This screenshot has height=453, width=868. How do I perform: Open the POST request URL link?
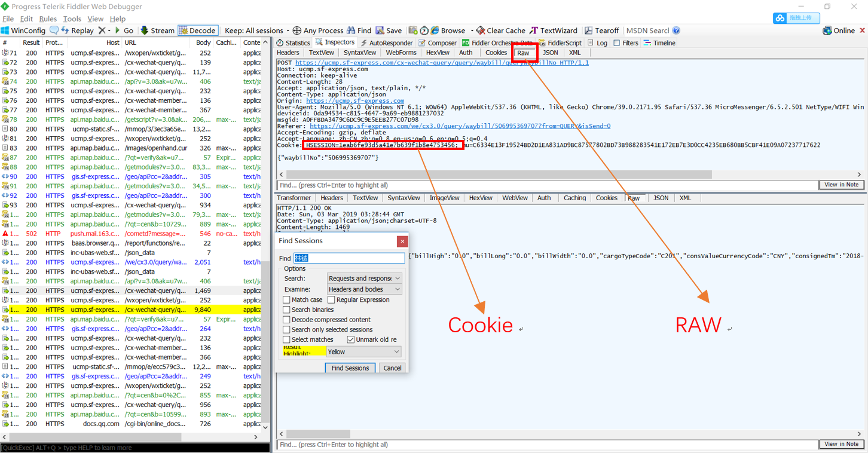point(442,62)
